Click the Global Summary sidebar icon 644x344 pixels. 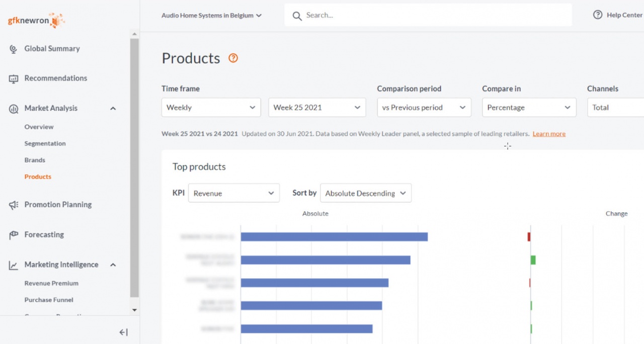pos(14,49)
